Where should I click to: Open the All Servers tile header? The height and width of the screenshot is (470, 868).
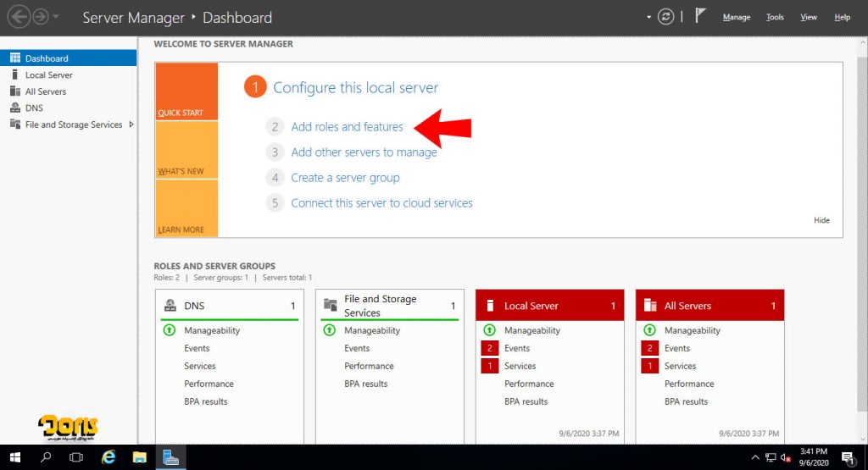709,305
